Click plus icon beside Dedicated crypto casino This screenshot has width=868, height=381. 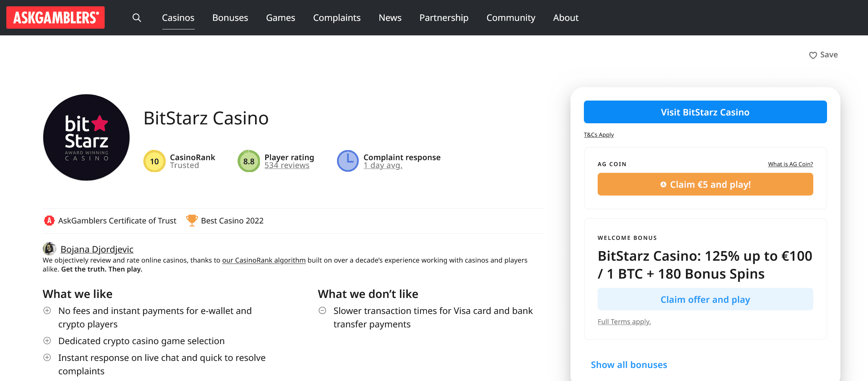[x=47, y=341]
